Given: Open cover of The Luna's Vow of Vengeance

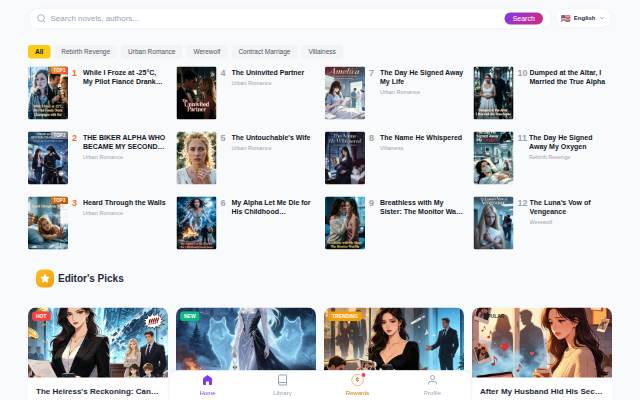Looking at the screenshot, I should (493, 223).
